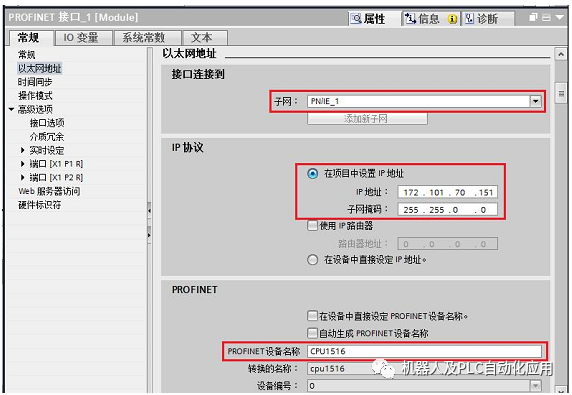Open the 子网 PN/IE_1 dropdown

point(535,101)
